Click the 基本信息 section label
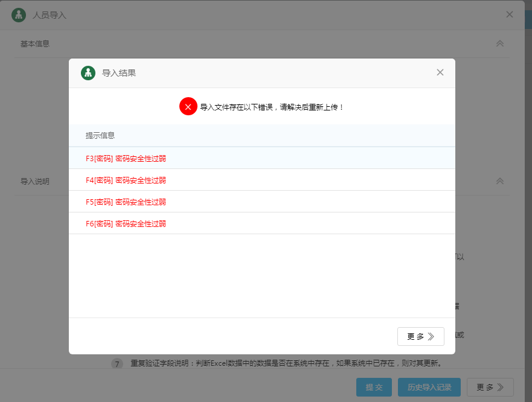This screenshot has height=402, width=532. pos(35,44)
